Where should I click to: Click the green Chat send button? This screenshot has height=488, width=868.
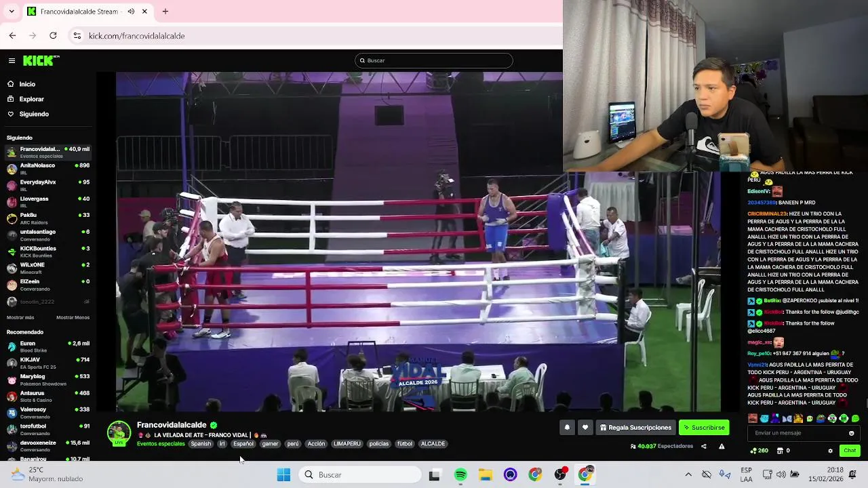click(850, 451)
